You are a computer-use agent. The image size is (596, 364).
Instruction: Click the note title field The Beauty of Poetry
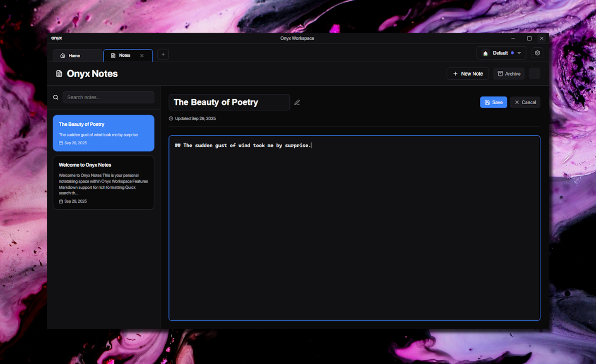tap(229, 103)
